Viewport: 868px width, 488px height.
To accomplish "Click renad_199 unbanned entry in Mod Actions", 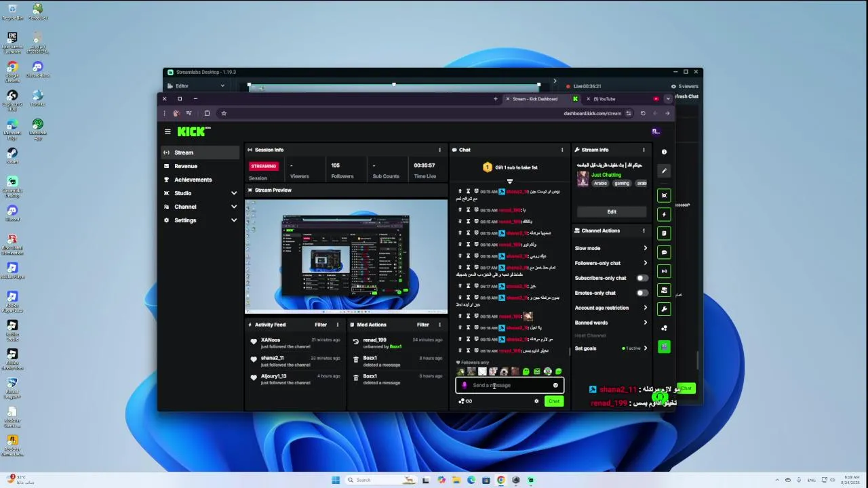I will (397, 343).
